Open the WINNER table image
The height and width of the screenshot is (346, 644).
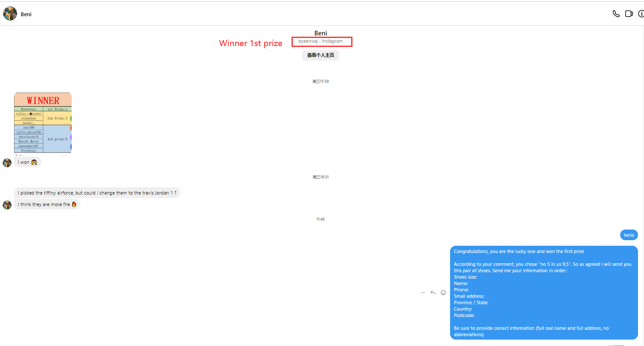[43, 123]
